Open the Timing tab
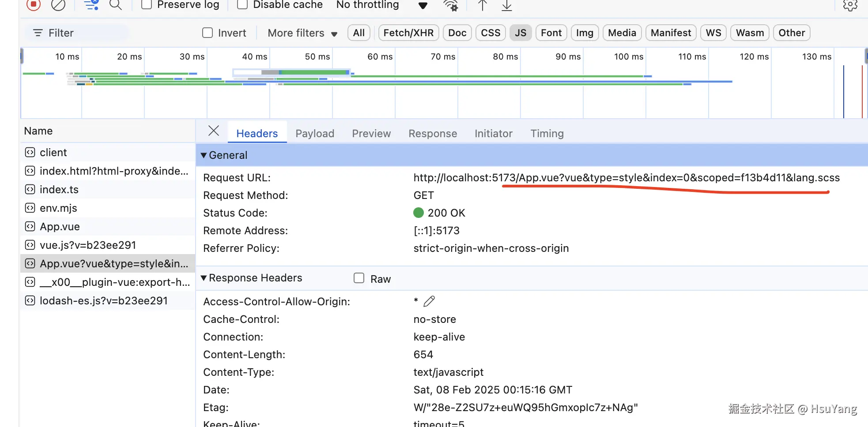 [547, 133]
